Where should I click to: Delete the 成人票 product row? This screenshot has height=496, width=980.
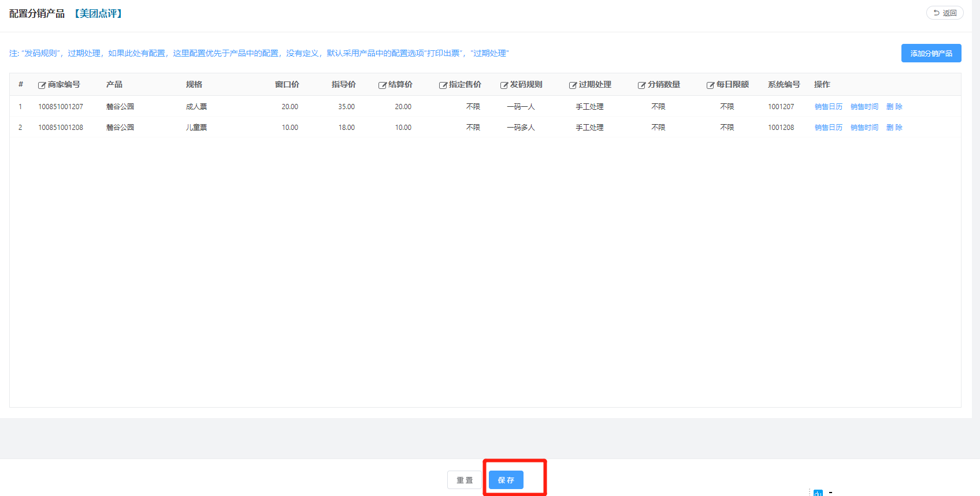(894, 107)
